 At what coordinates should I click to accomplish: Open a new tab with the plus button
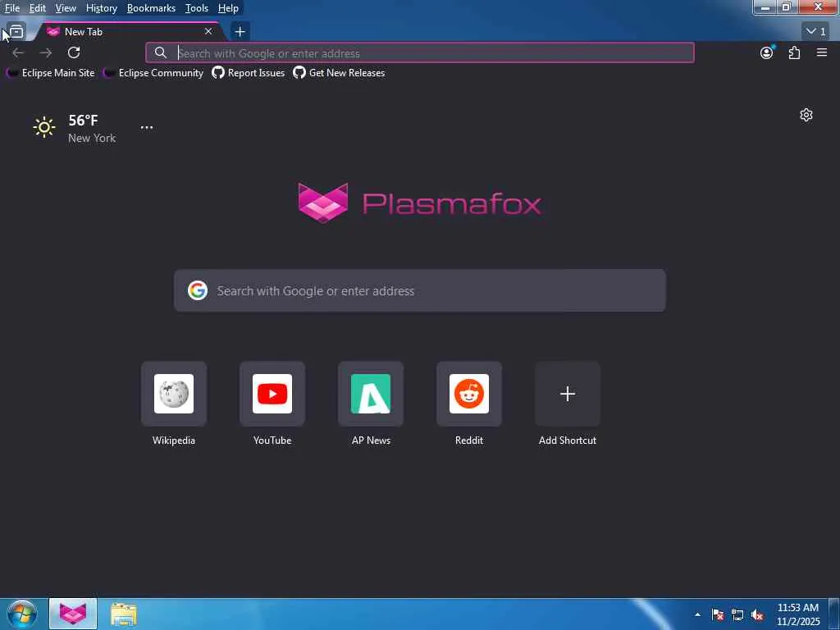(240, 32)
